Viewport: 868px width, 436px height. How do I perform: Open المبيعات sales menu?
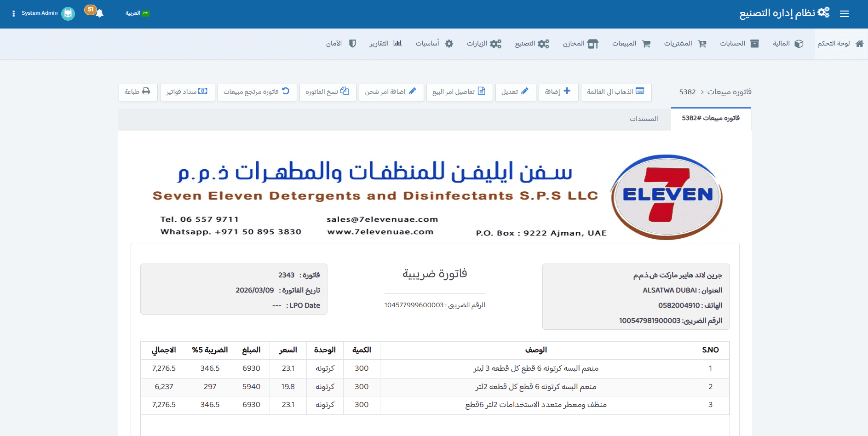[x=631, y=44]
